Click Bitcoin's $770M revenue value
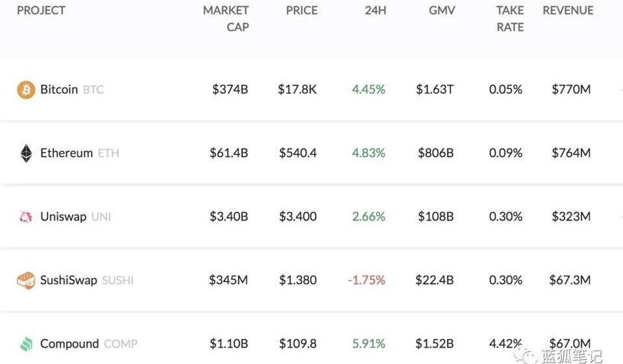623x364 pixels. point(571,90)
